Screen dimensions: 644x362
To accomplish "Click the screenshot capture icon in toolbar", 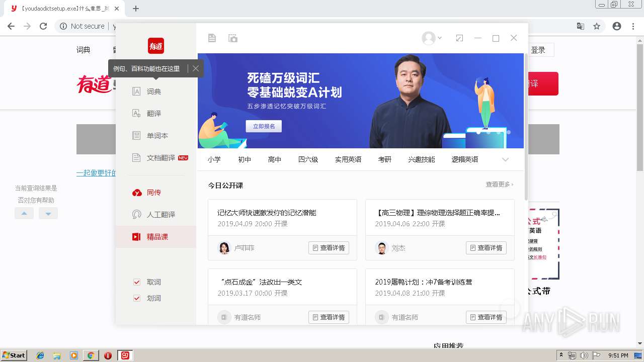I will [x=232, y=38].
